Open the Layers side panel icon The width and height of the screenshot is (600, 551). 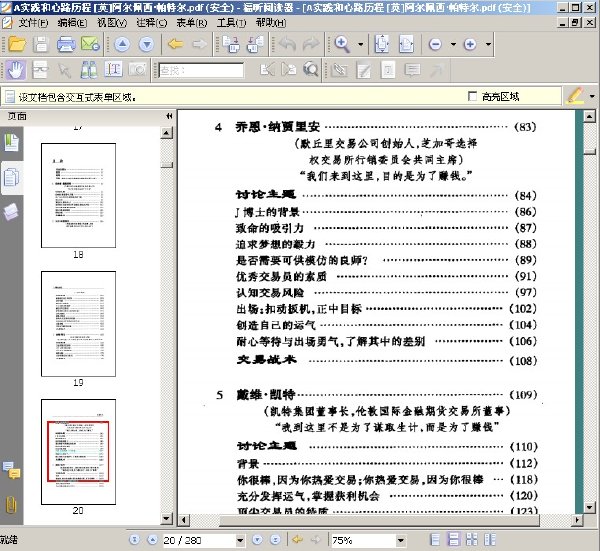pos(11,212)
